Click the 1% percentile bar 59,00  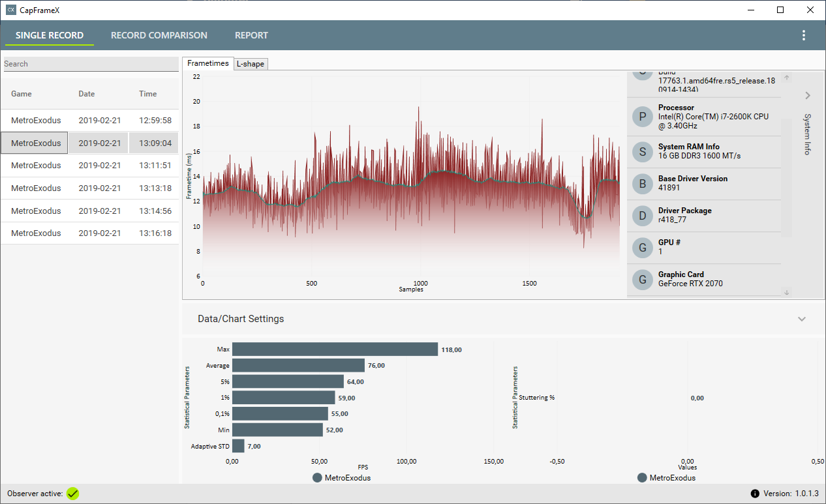(x=284, y=397)
